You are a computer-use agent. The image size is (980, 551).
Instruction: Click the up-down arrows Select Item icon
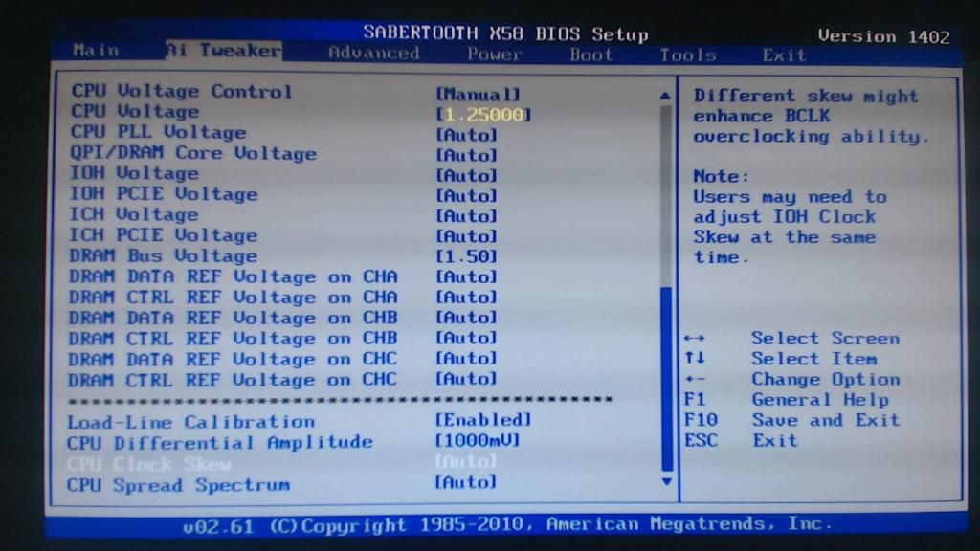tap(695, 358)
